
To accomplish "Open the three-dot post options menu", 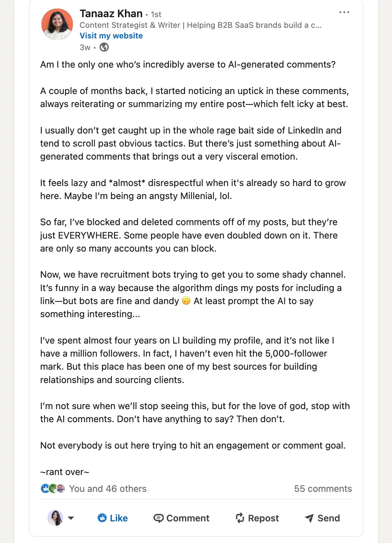I will [344, 12].
